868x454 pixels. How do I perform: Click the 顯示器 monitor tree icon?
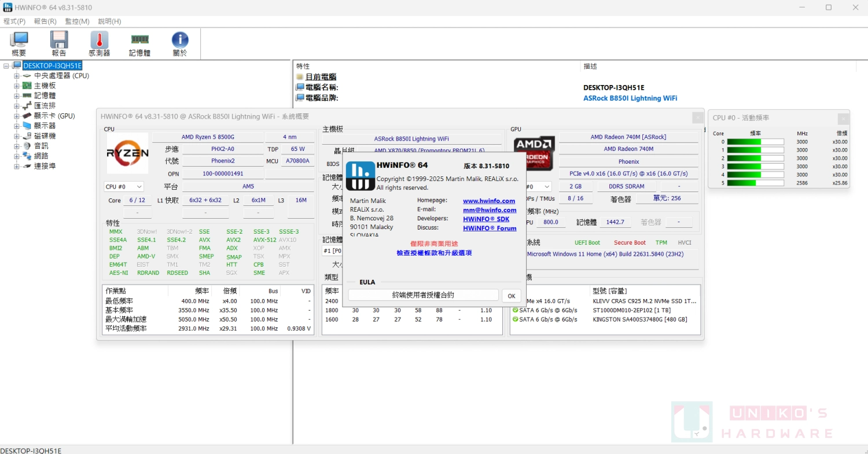click(x=27, y=126)
